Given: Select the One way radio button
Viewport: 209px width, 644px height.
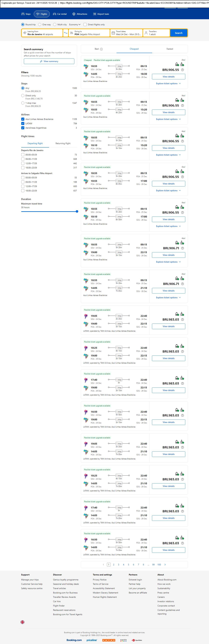Looking at the screenshot, I should [x=40, y=25].
